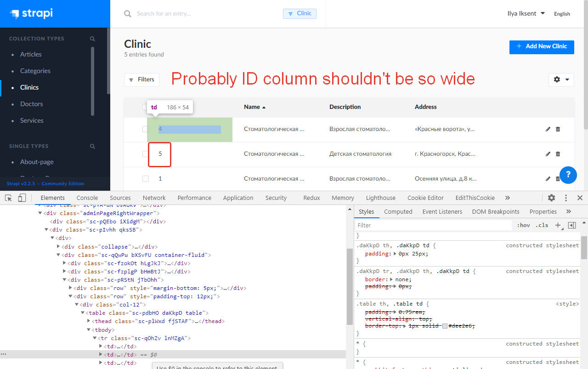Check the row with ID 1
Screen dimensions: 588x369
[145, 179]
